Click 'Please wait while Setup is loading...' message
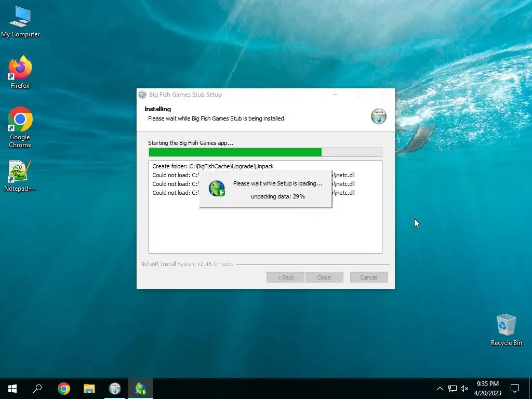The image size is (532, 399). (x=277, y=183)
